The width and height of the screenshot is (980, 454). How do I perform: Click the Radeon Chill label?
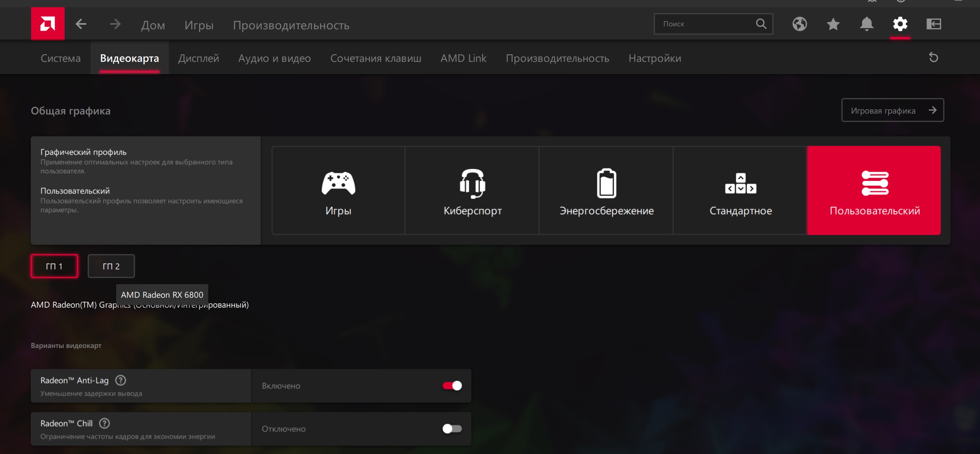[66, 423]
